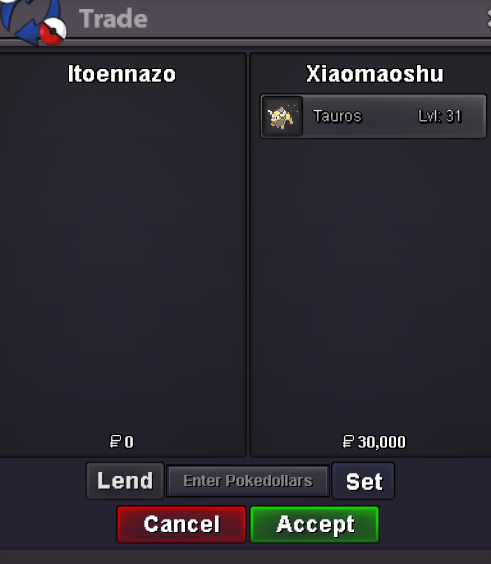Click the Pokedollar symbol beside 30,000
The width and height of the screenshot is (491, 564).
pyautogui.click(x=348, y=442)
